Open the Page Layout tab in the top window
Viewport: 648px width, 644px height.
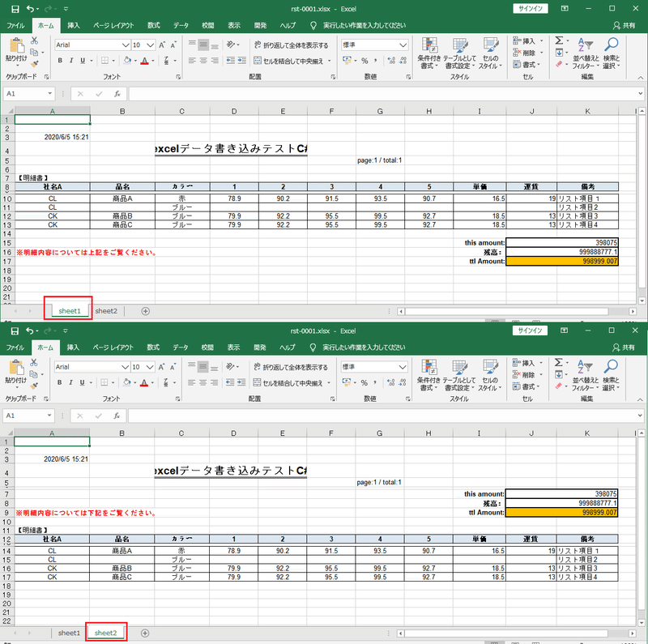(113, 25)
